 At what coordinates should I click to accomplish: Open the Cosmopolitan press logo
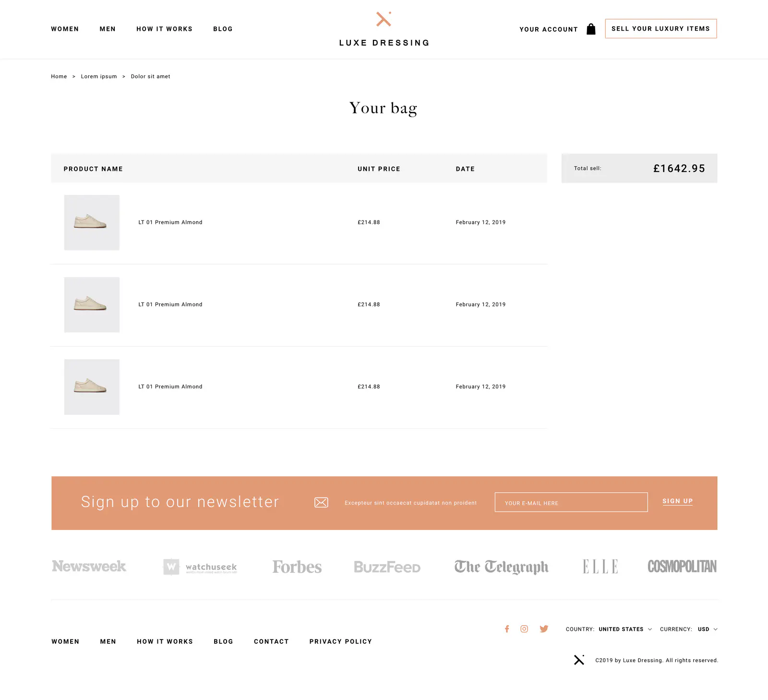[x=682, y=567]
